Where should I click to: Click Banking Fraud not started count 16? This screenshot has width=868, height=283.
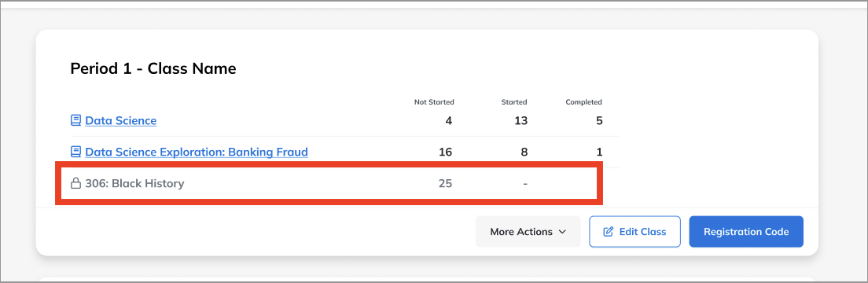pyautogui.click(x=445, y=152)
